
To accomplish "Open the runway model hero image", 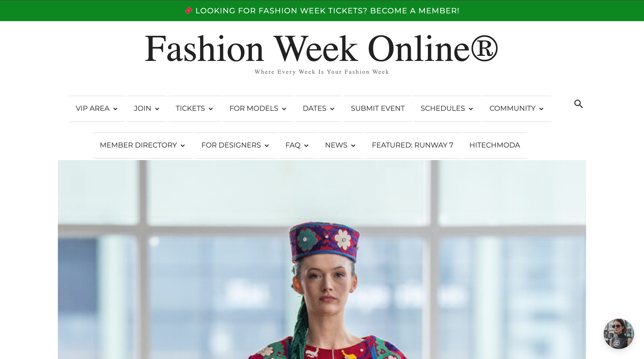I will point(322,260).
